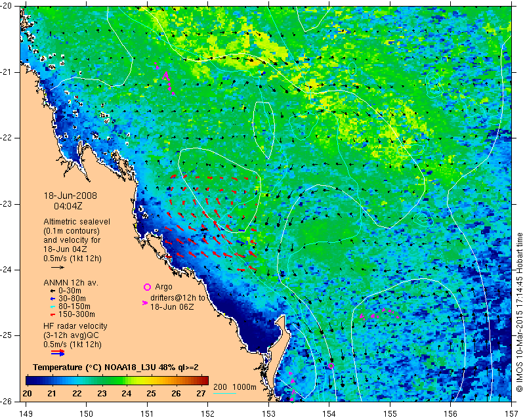Click the magenta drifter arrow legend symbol
Viewport: 525px width, 420px height.
click(145, 303)
